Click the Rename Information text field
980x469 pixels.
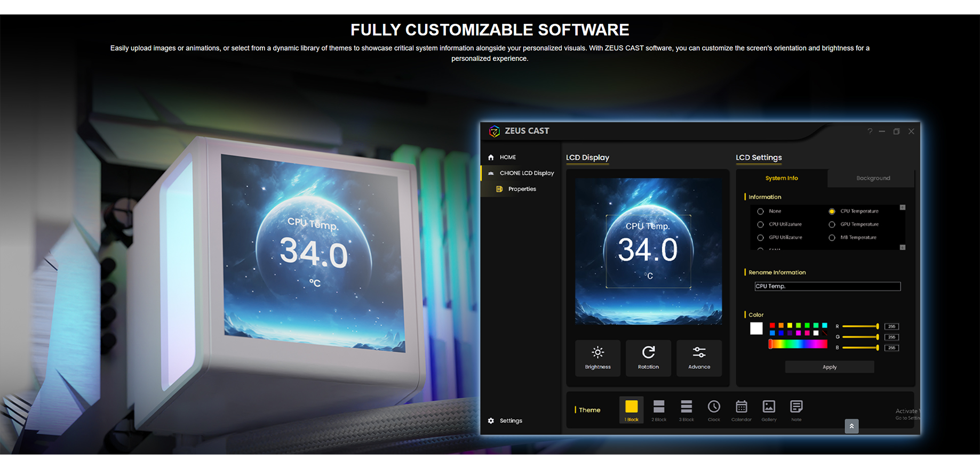[x=827, y=286]
